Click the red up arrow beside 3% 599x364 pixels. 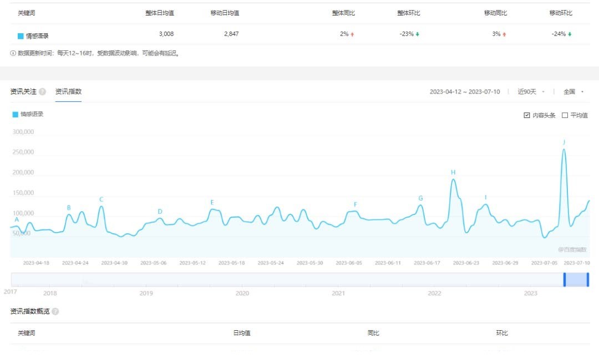(x=504, y=34)
